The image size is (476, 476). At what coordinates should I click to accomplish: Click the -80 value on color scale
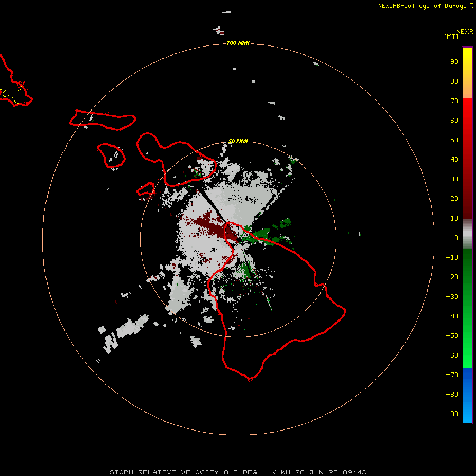tap(452, 395)
